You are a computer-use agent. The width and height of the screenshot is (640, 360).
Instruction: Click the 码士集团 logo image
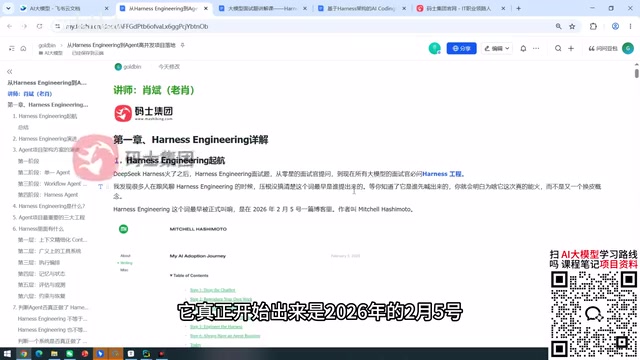click(143, 113)
